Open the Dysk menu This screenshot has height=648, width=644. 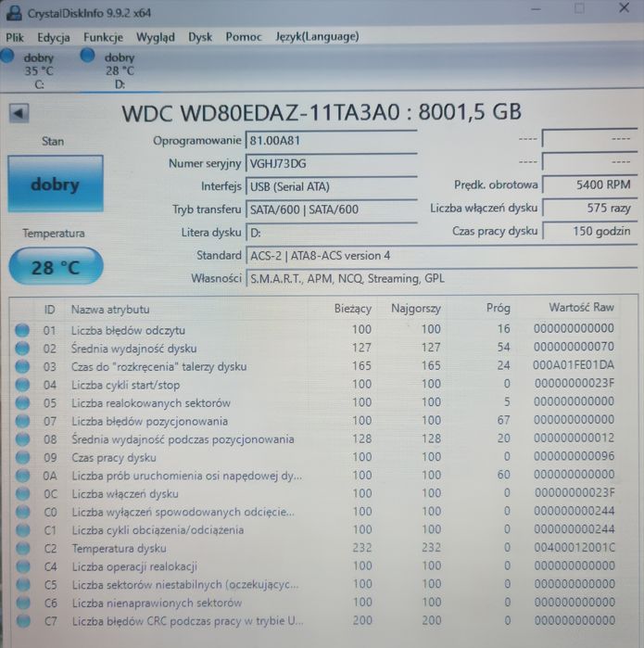[x=200, y=37]
